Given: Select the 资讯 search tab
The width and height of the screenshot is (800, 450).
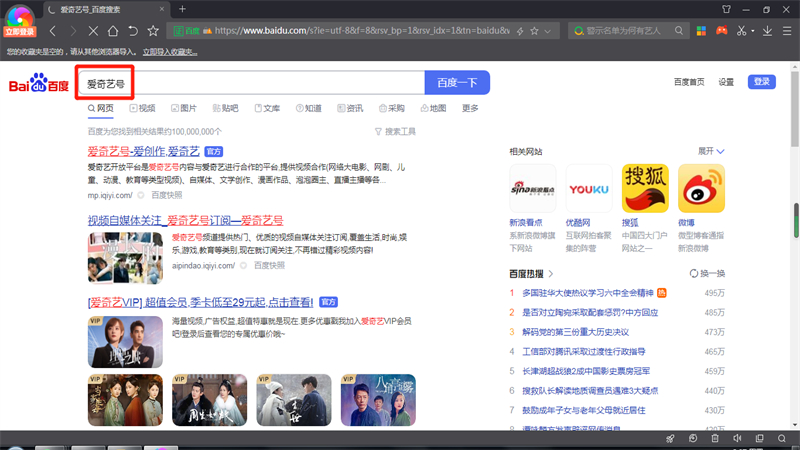Looking at the screenshot, I should [x=350, y=108].
